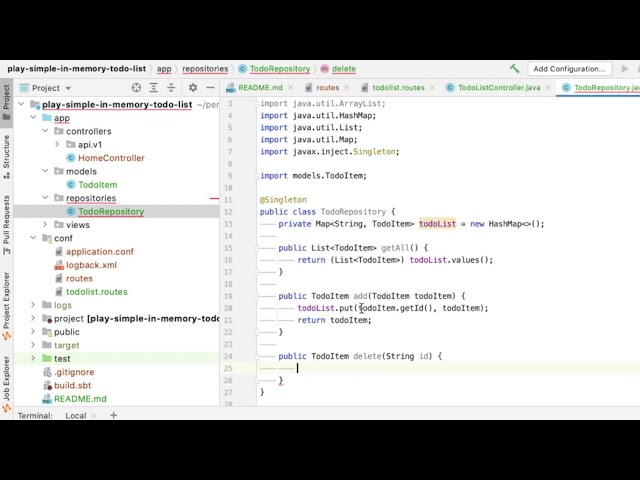Collapse the models folder

coord(45,171)
